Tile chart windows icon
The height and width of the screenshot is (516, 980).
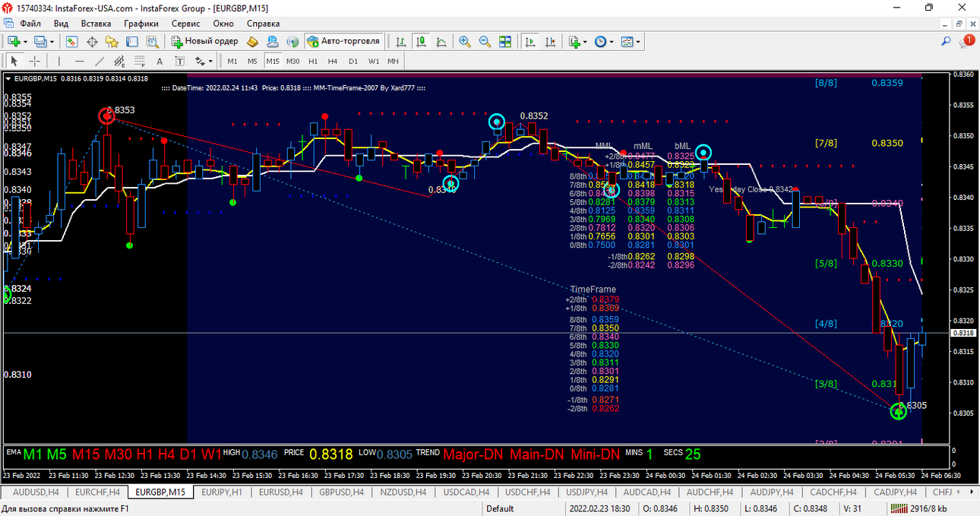click(505, 41)
